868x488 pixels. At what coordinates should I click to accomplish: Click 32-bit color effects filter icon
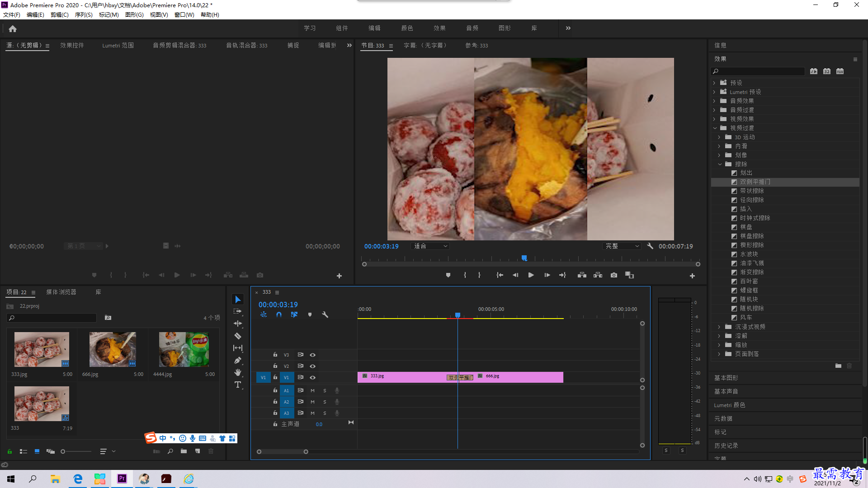point(827,71)
